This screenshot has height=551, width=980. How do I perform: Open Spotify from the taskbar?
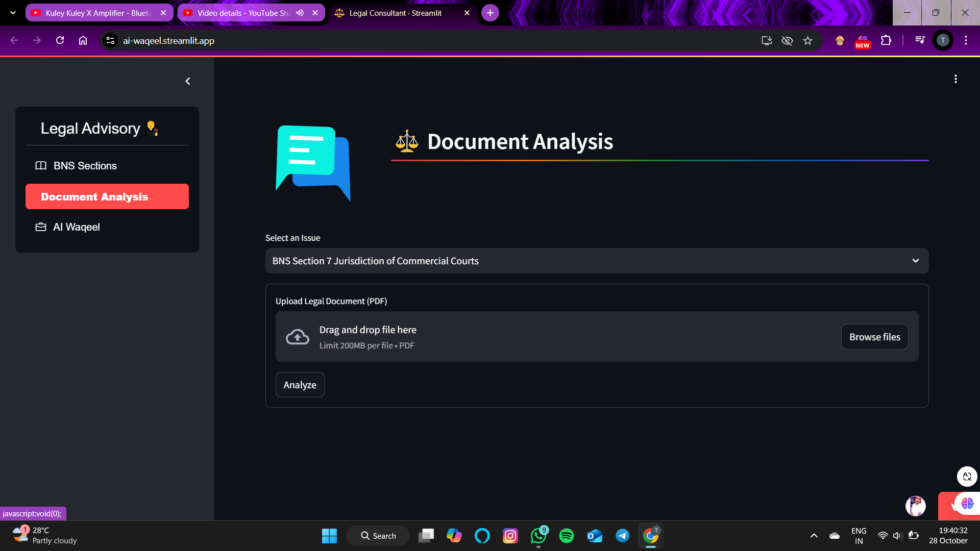pos(566,536)
